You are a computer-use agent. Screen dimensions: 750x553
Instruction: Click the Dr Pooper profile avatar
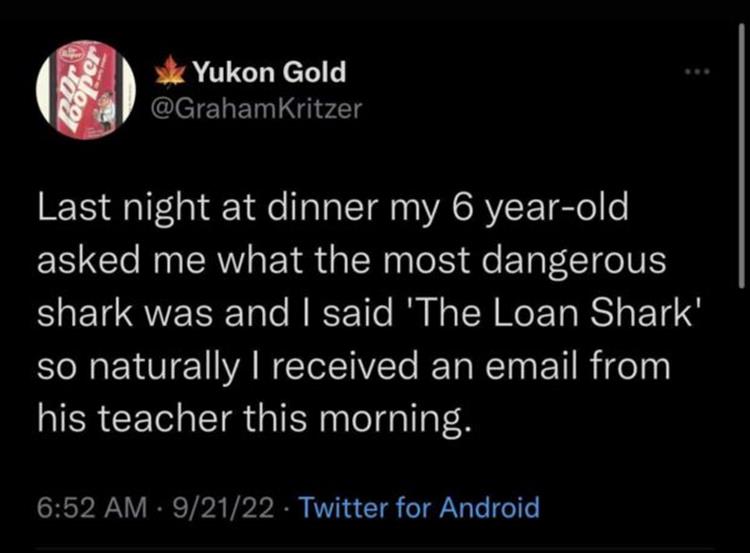85,90
